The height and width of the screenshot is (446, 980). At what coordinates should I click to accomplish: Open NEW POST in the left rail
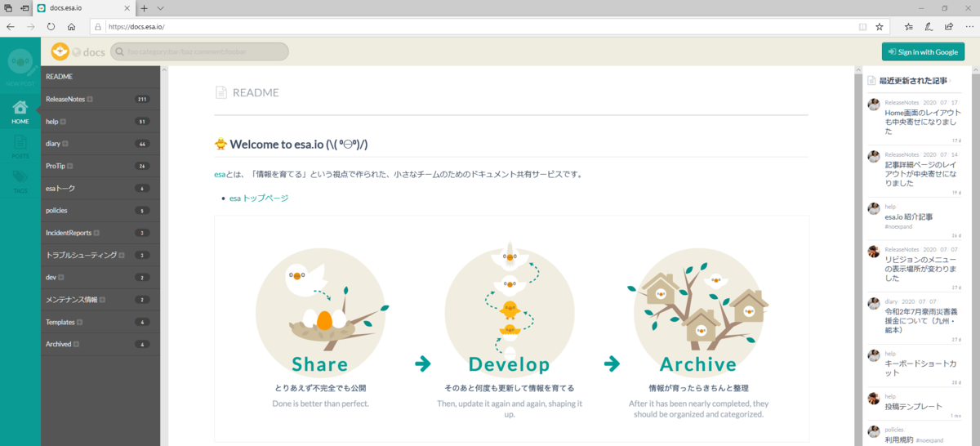tap(20, 67)
